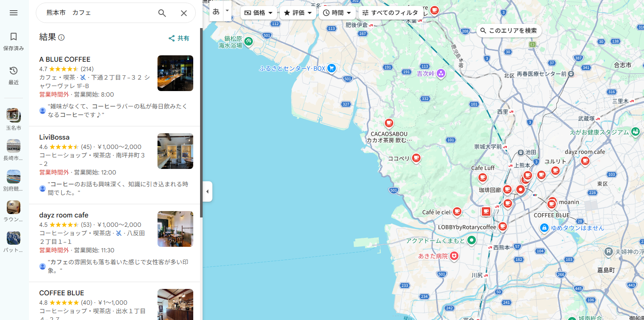The image size is (644, 320).
Task: Collapse the side panel with the arrow
Action: pyautogui.click(x=207, y=191)
